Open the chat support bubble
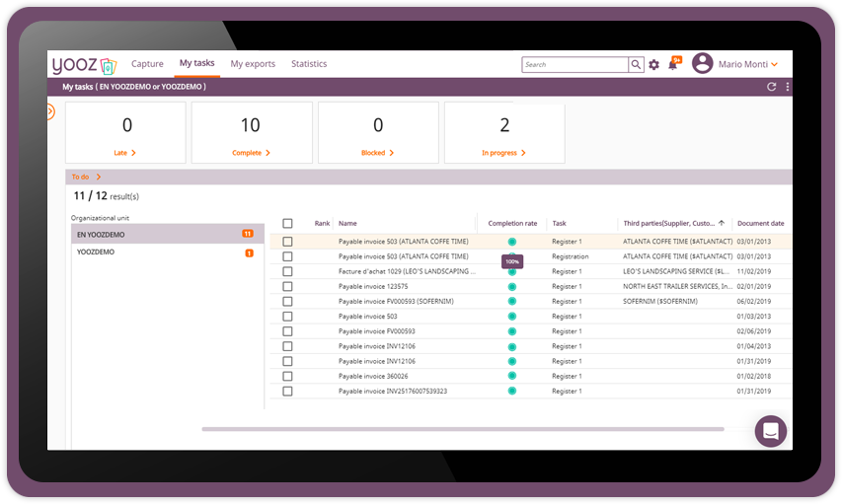This screenshot has height=504, width=842. [x=771, y=431]
